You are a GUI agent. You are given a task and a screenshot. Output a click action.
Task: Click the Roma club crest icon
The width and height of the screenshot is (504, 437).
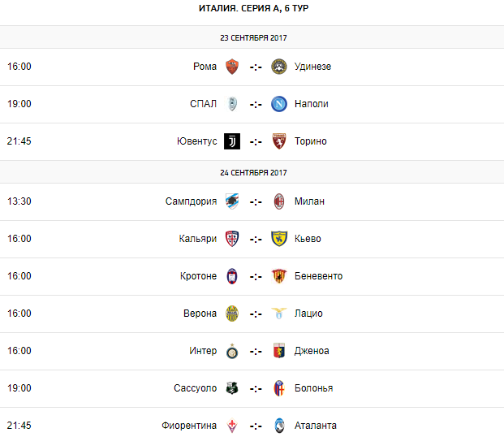coord(232,67)
